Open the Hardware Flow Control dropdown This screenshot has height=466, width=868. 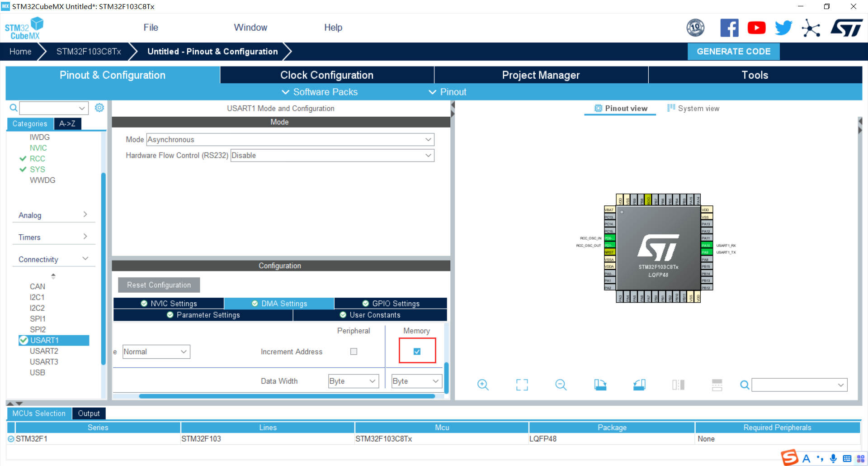point(332,156)
